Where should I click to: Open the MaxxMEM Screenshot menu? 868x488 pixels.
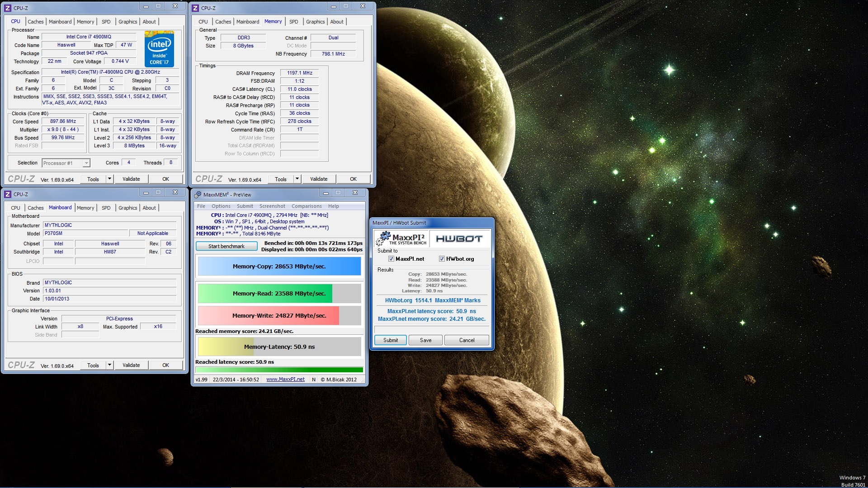[272, 206]
